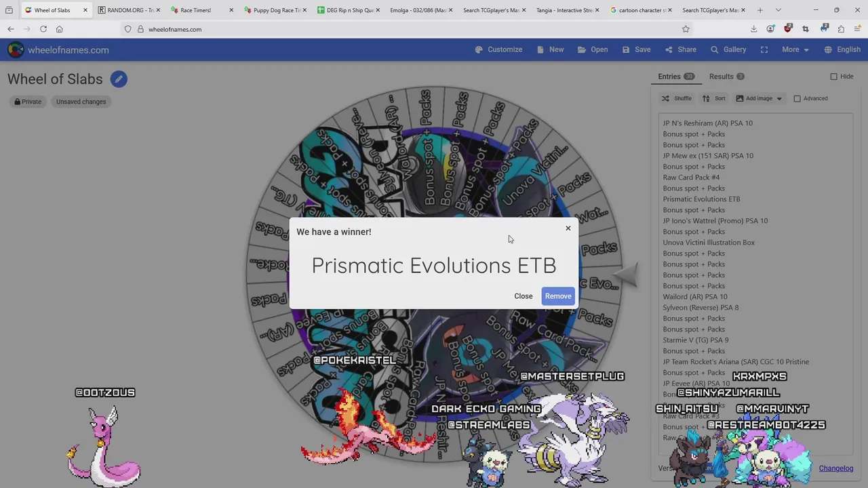Screen dimensions: 868x488
Task: Expand the list all tabs chevron
Action: (778, 10)
